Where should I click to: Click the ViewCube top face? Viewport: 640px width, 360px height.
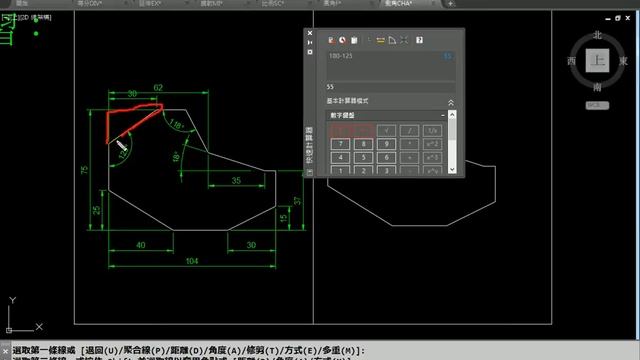coord(597,60)
